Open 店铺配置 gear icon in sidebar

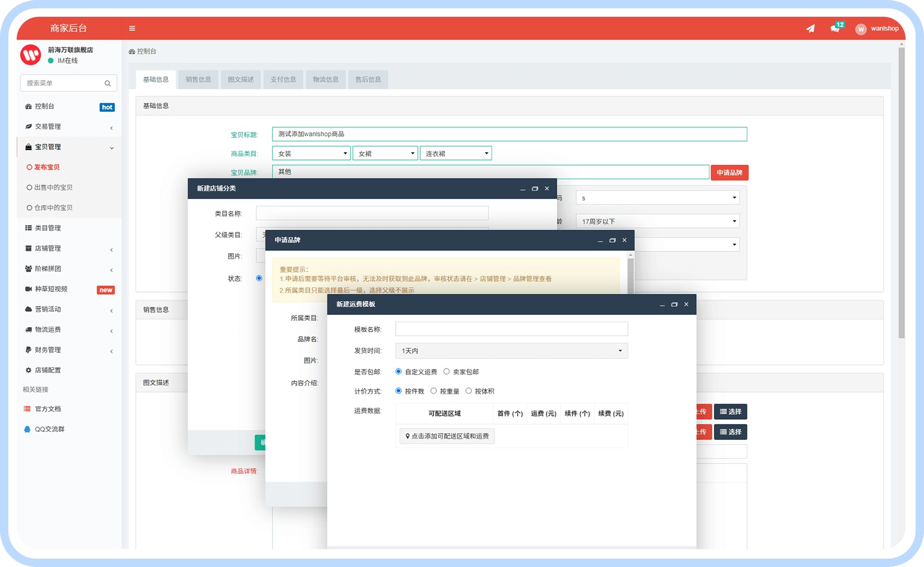click(28, 370)
